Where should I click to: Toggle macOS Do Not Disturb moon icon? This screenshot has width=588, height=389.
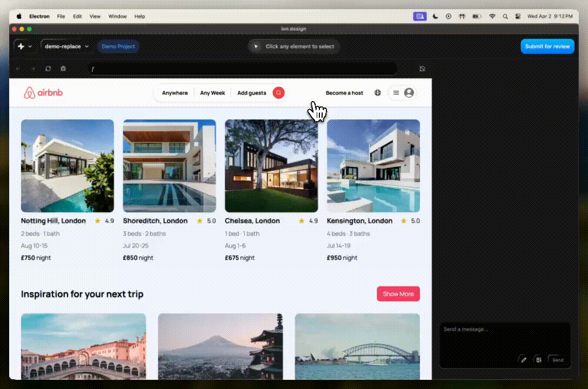click(x=436, y=16)
